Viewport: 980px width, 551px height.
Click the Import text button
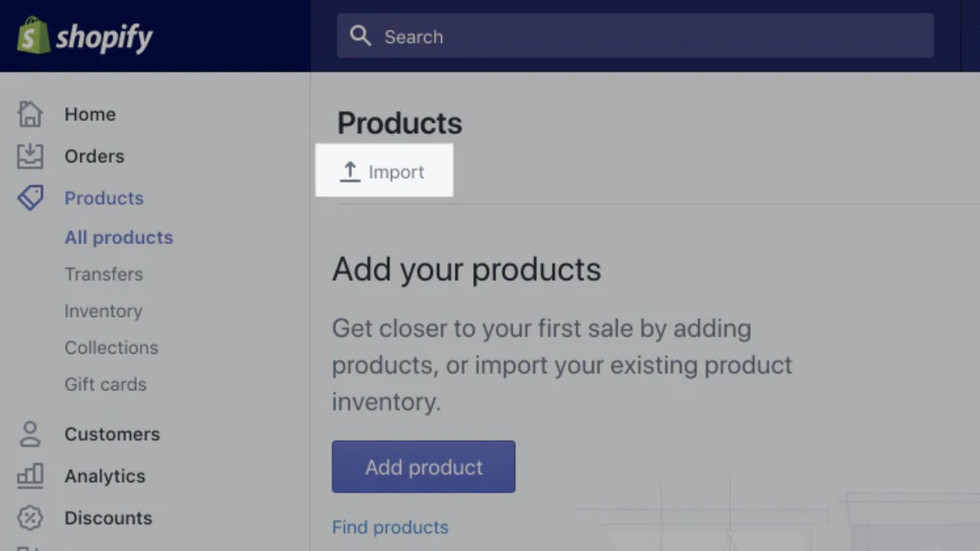point(396,172)
